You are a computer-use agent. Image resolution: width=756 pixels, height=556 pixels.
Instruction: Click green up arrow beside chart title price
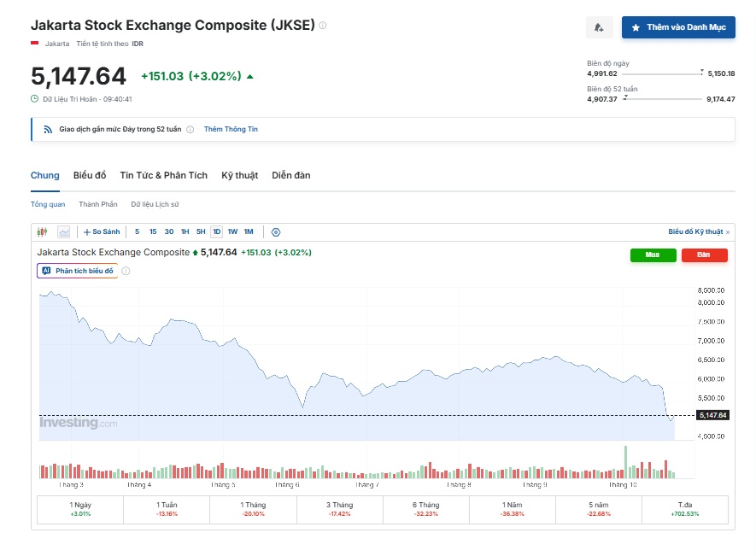[x=196, y=253]
